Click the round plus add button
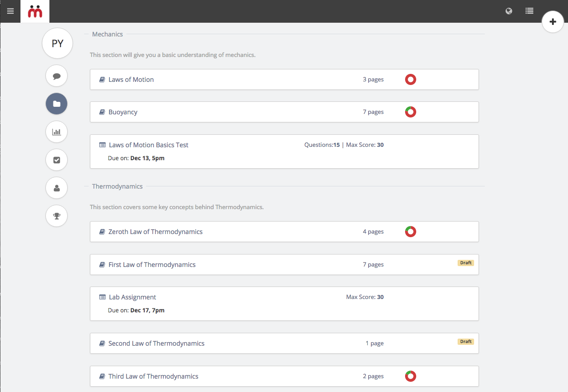The height and width of the screenshot is (392, 568). point(553,21)
